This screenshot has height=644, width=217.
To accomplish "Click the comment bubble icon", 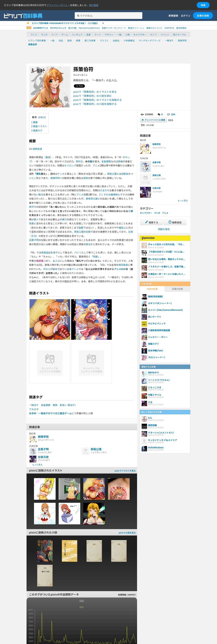I will click(x=159, y=115).
